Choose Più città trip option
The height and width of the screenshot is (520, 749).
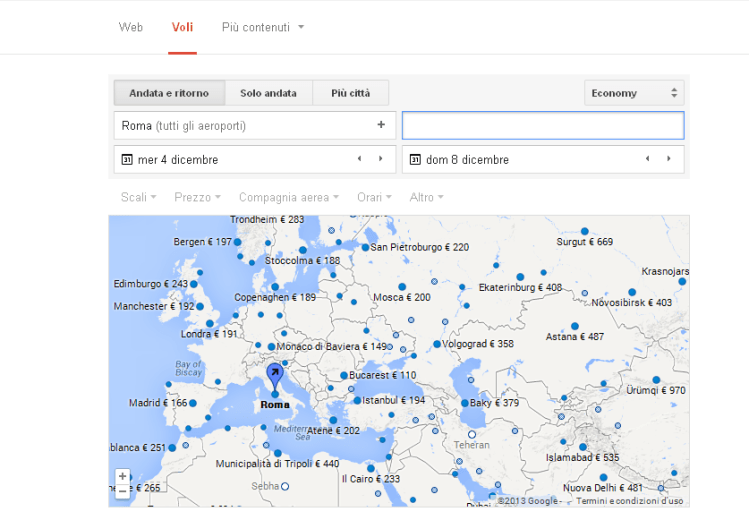click(x=350, y=93)
